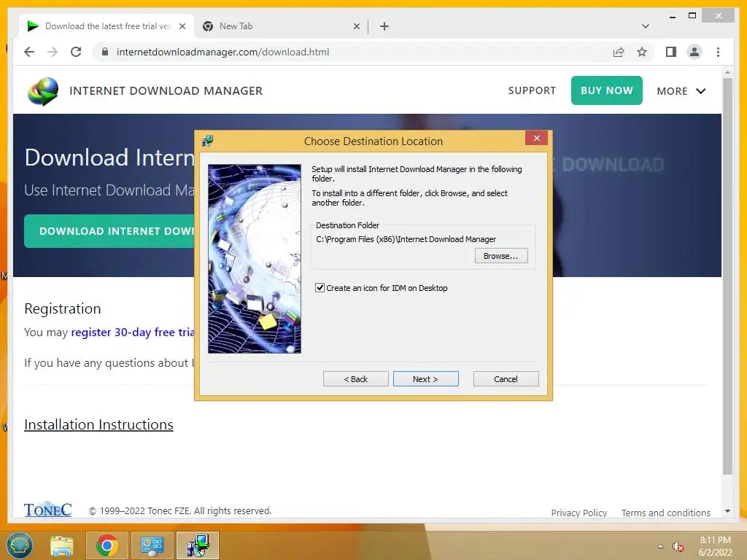Screen dimensions: 747x560
Task: Click the IDM logo on website header
Action: click(x=43, y=91)
